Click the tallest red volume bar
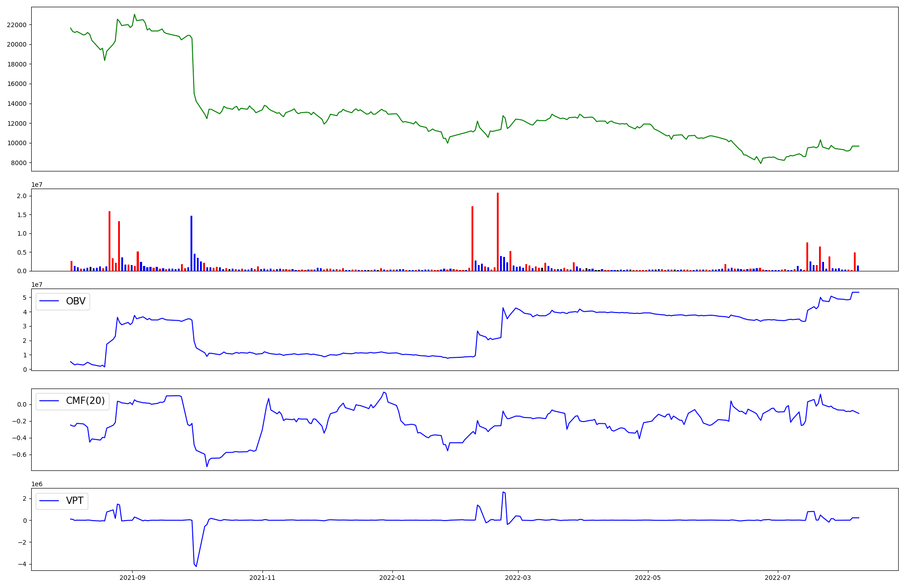Screen dimensions: 905x588 [498, 232]
